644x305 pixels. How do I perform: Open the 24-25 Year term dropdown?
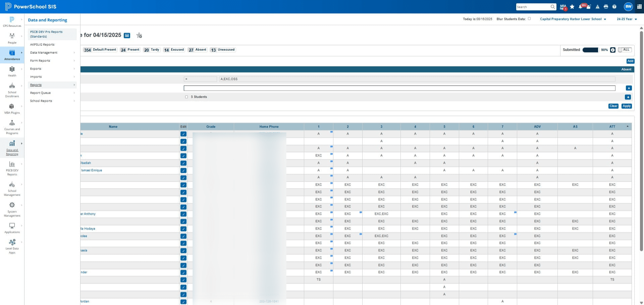click(627, 19)
